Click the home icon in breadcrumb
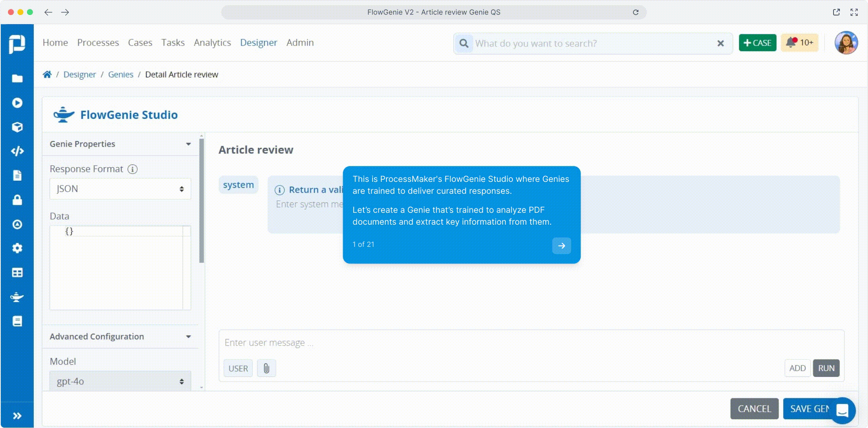The image size is (868, 428). click(47, 75)
